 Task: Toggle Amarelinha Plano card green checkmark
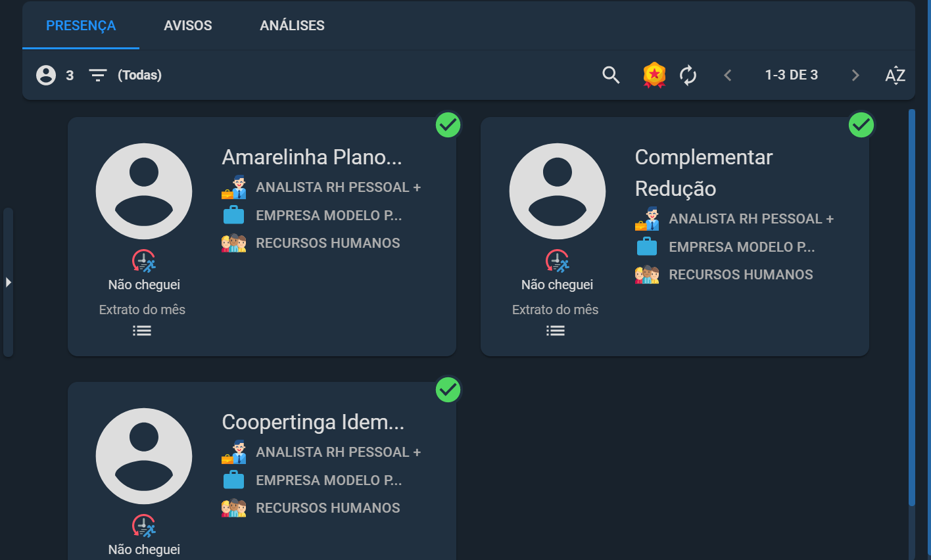448,124
